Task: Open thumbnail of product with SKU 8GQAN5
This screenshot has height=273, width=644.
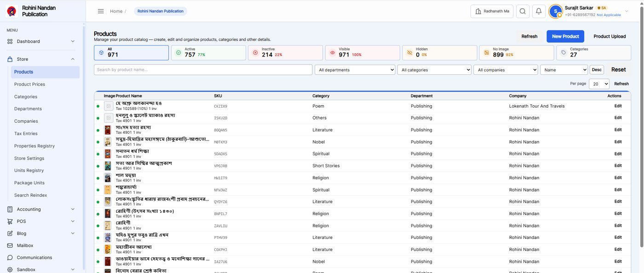Action: [x=108, y=130]
